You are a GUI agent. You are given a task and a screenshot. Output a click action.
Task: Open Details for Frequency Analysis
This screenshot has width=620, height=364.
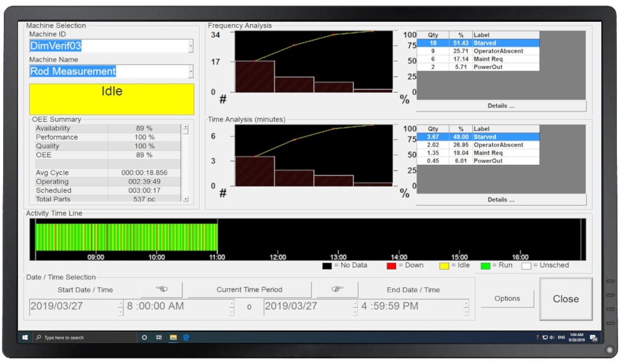(501, 105)
